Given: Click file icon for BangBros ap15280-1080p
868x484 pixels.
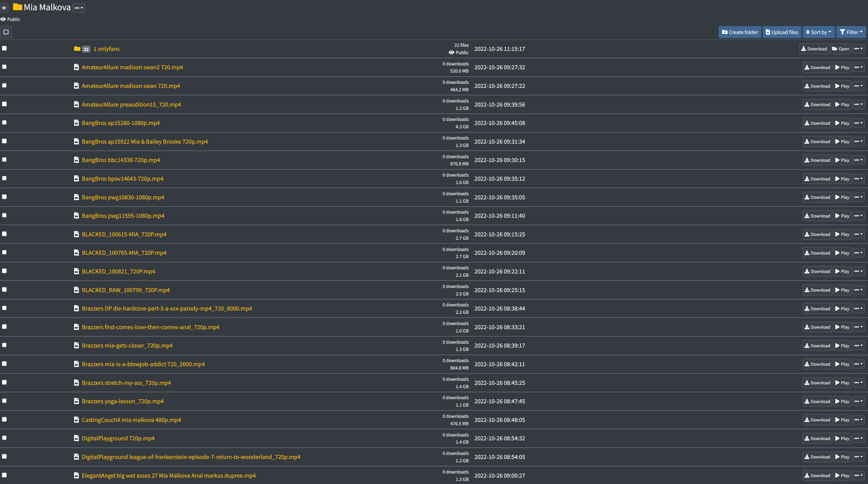Looking at the screenshot, I should pyautogui.click(x=77, y=123).
